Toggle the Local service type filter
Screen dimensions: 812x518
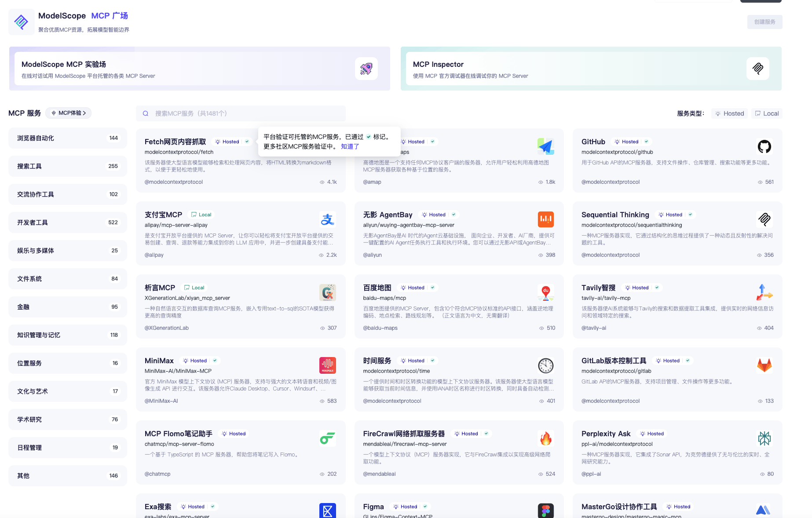pyautogui.click(x=767, y=113)
